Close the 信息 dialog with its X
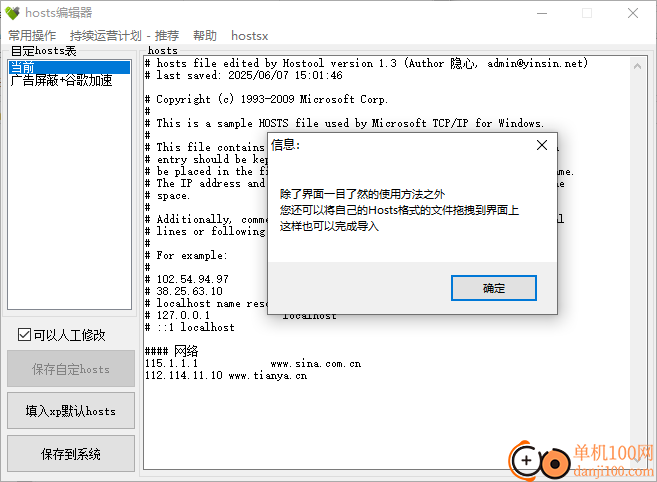The width and height of the screenshot is (657, 482). (542, 145)
